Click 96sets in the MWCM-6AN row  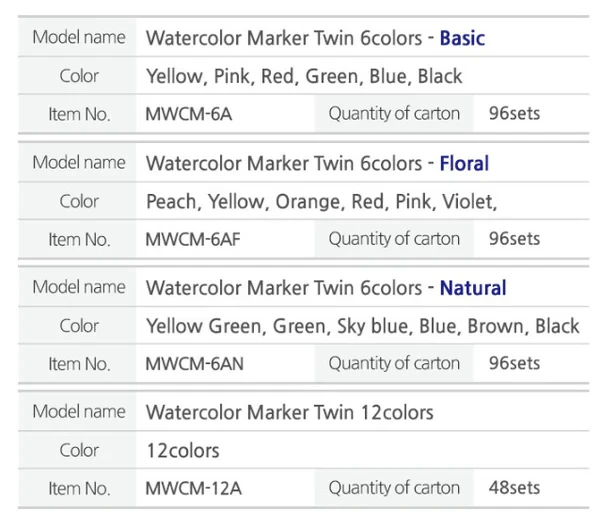(514, 364)
